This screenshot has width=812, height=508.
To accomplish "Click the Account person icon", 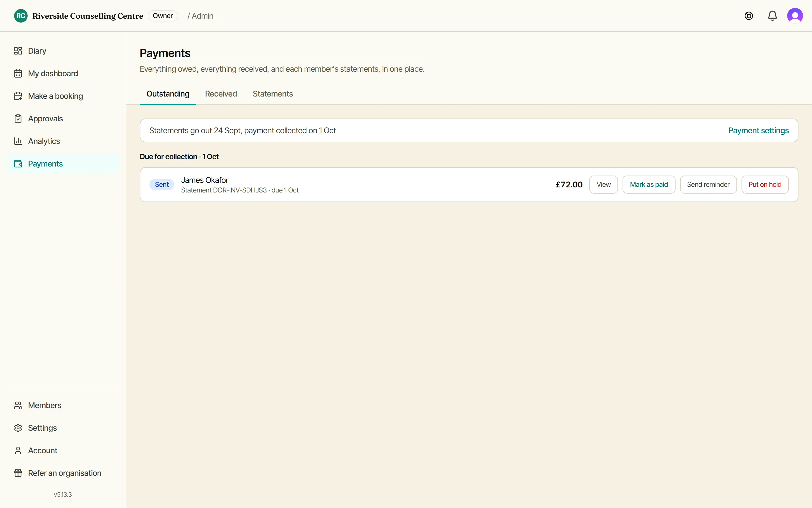I will tap(18, 450).
